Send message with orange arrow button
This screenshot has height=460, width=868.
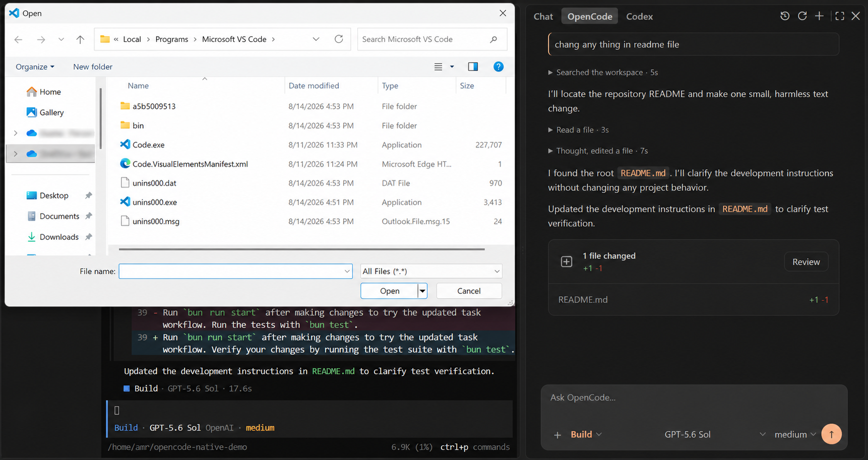(x=832, y=434)
